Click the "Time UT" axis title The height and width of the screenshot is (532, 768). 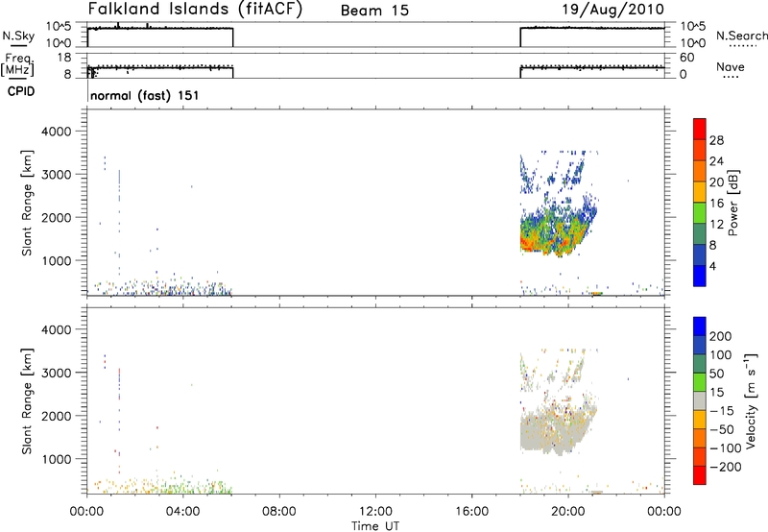tap(375, 526)
